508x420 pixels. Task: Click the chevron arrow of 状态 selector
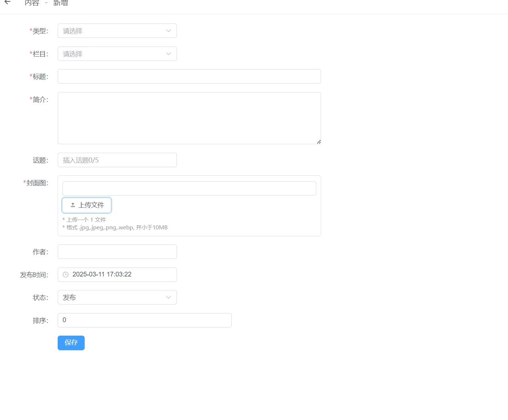coord(168,298)
